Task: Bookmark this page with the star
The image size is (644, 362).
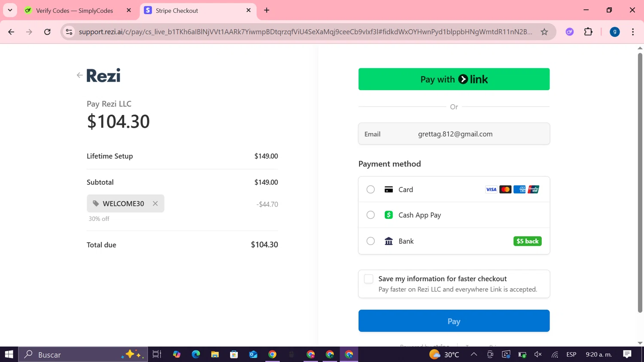Action: coord(544,32)
